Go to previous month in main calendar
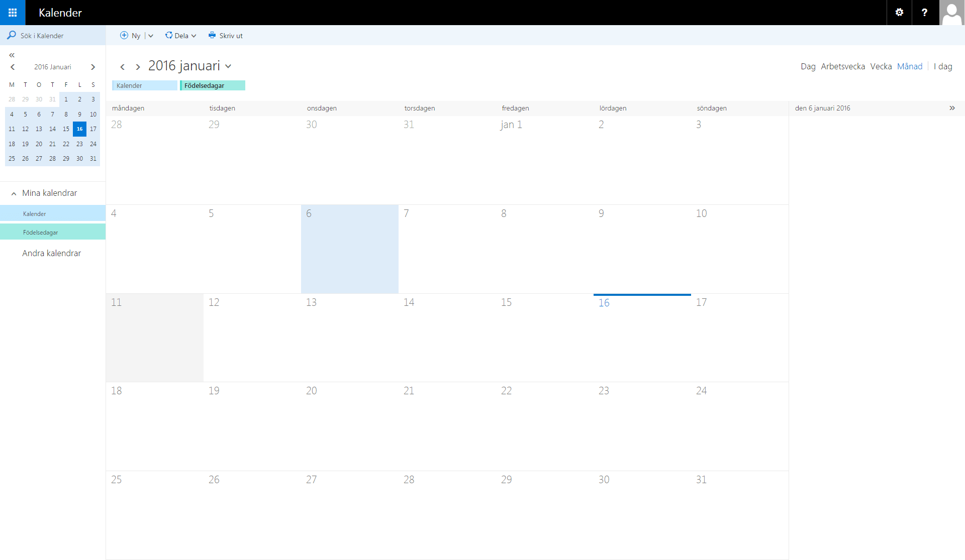This screenshot has height=560, width=965. coord(122,67)
